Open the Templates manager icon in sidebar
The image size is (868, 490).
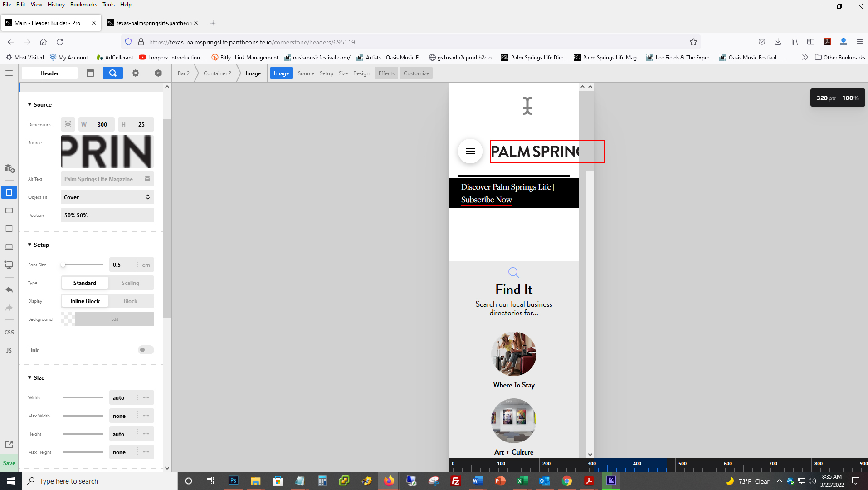9,168
